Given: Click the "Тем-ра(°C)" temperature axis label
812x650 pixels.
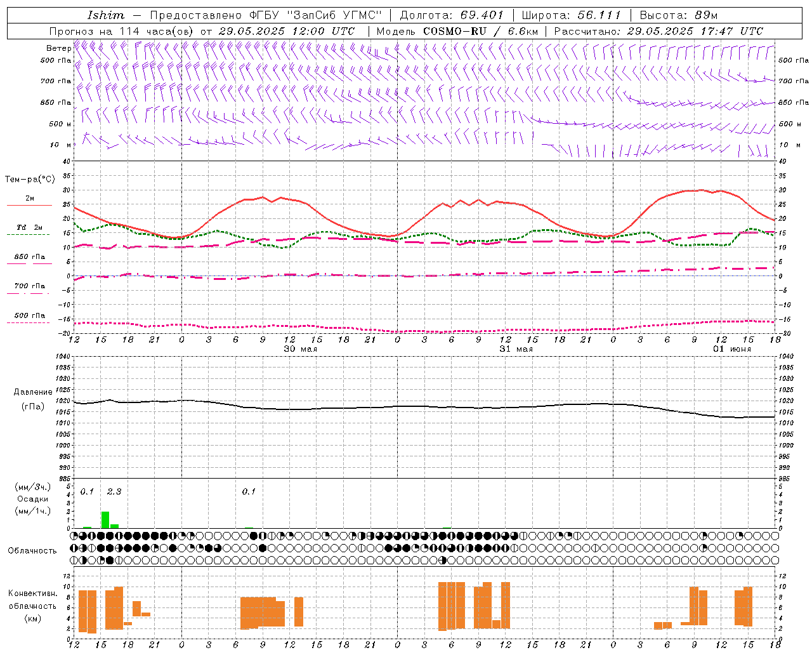Looking at the screenshot, I should (30, 180).
